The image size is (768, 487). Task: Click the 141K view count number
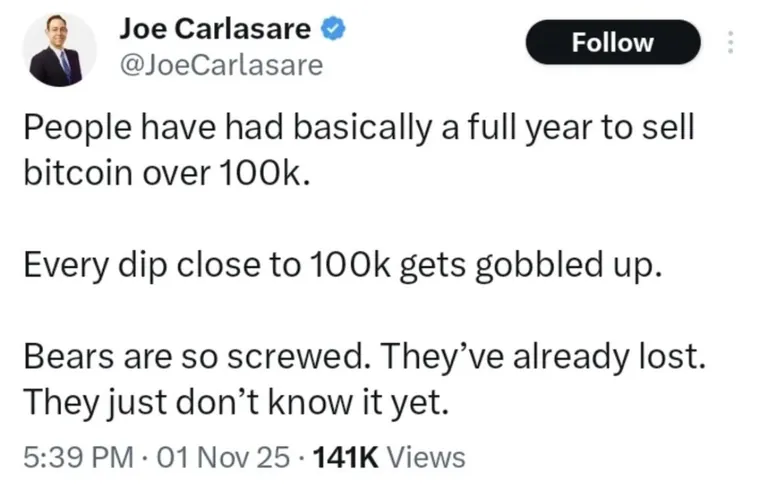(x=345, y=457)
